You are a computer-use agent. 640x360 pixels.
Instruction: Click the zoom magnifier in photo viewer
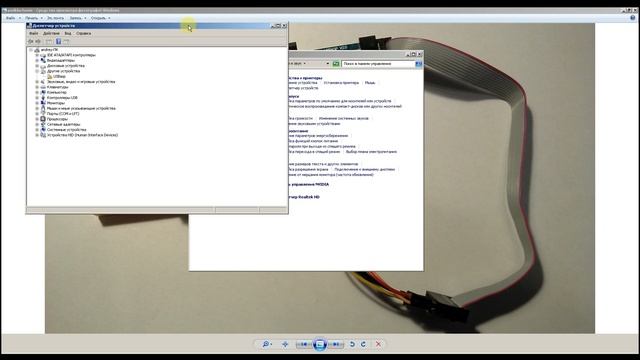tap(266, 344)
